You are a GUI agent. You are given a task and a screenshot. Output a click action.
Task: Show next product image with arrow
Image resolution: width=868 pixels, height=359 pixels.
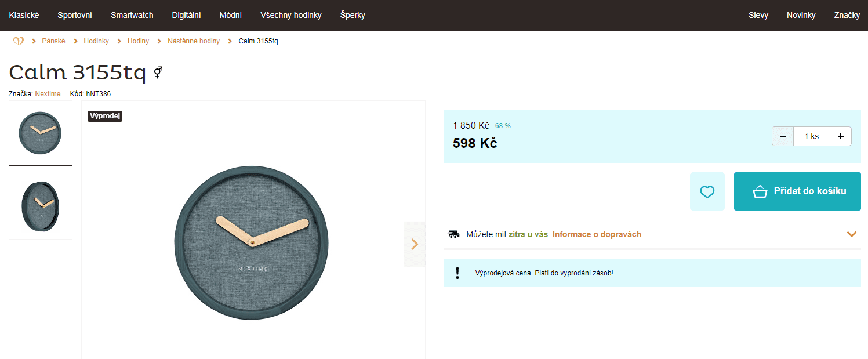tap(415, 244)
